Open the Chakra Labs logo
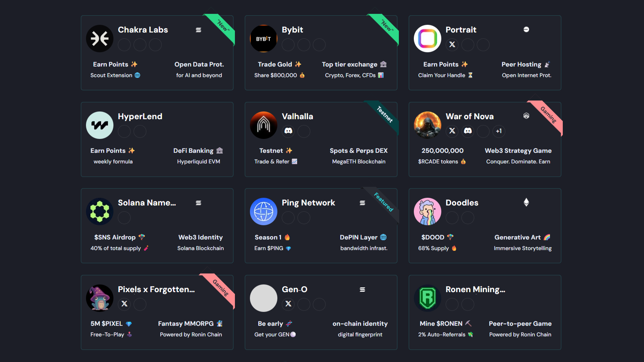This screenshot has width=644, height=362. (x=100, y=38)
